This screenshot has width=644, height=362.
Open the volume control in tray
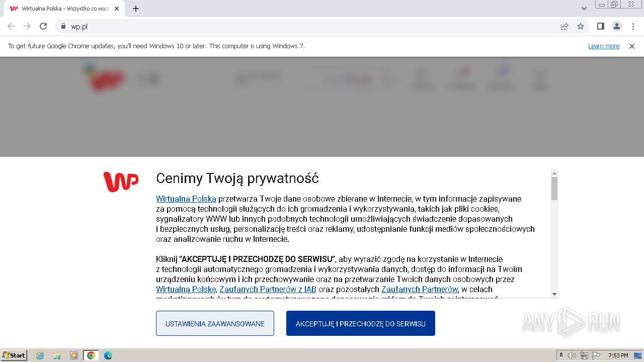pyautogui.click(x=572, y=355)
